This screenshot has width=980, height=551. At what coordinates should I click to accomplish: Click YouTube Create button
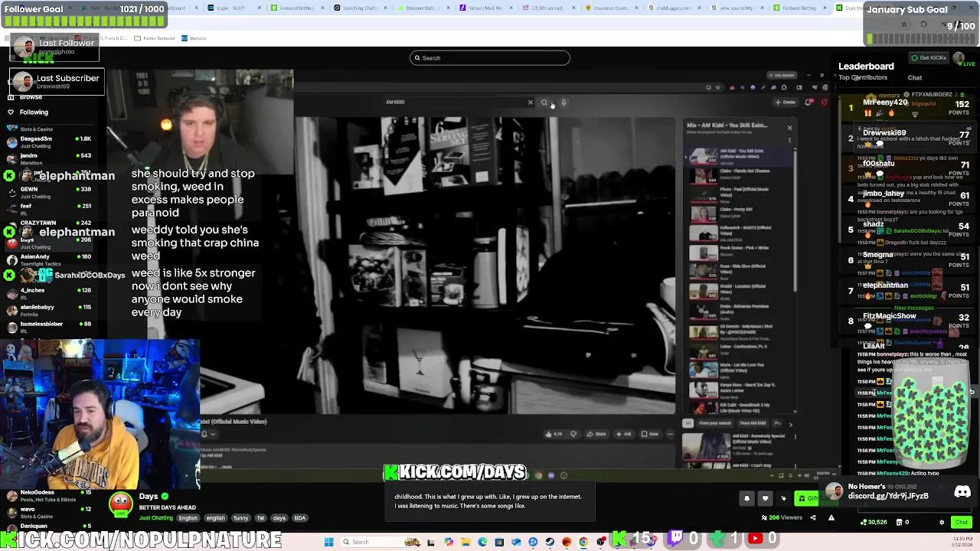786,103
